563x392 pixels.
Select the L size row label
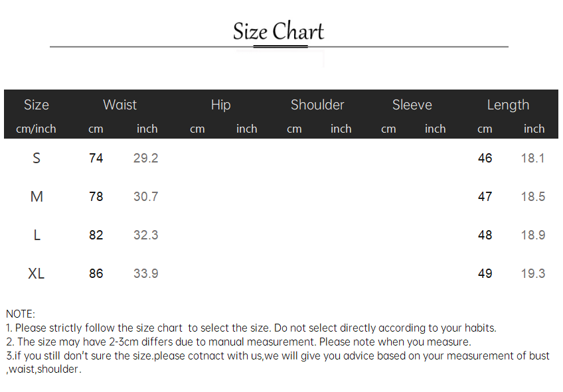pyautogui.click(x=37, y=235)
